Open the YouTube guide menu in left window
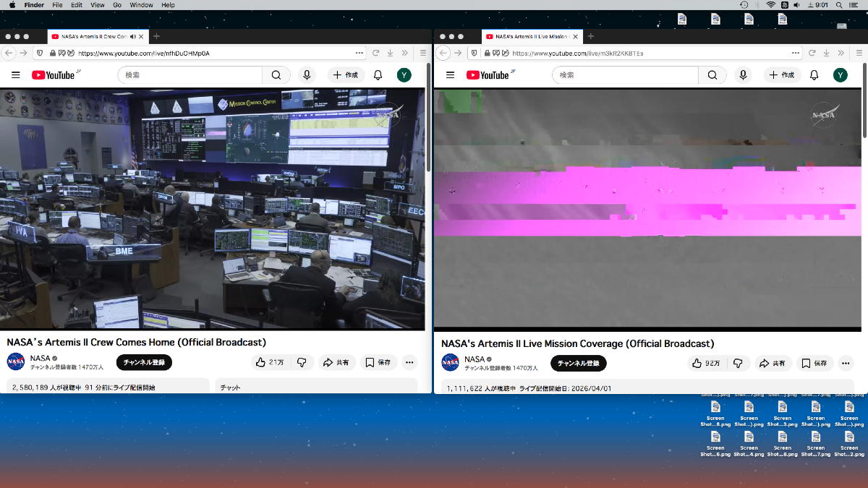The width and height of the screenshot is (868, 488). (x=15, y=74)
